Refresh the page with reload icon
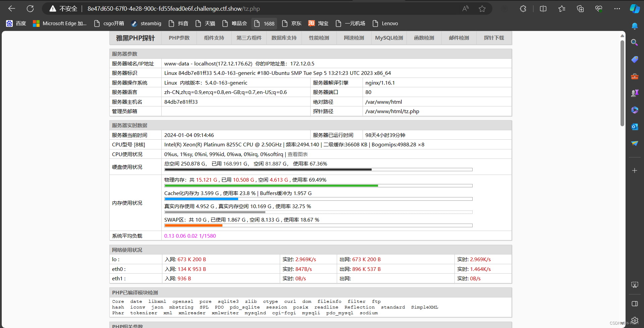 [30, 9]
